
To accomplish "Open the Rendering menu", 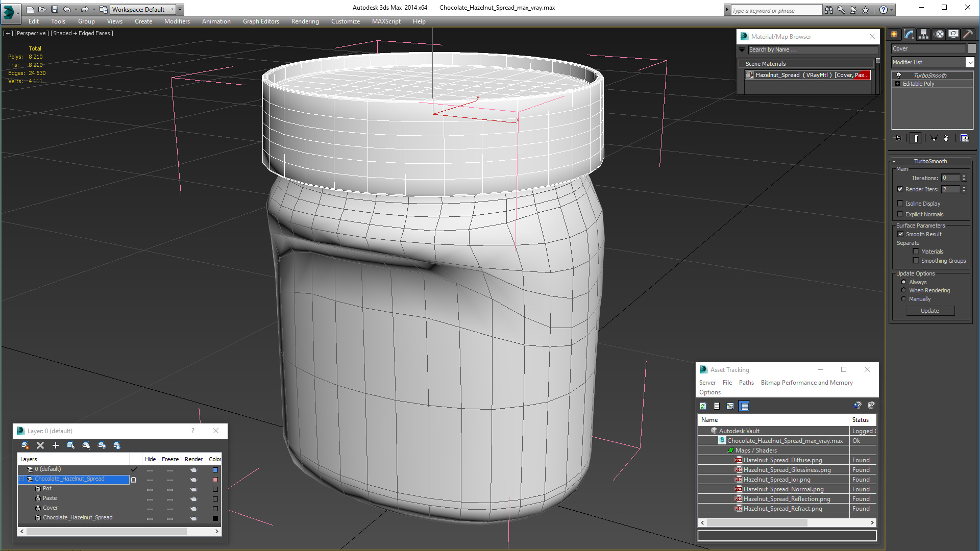I will [x=305, y=21].
